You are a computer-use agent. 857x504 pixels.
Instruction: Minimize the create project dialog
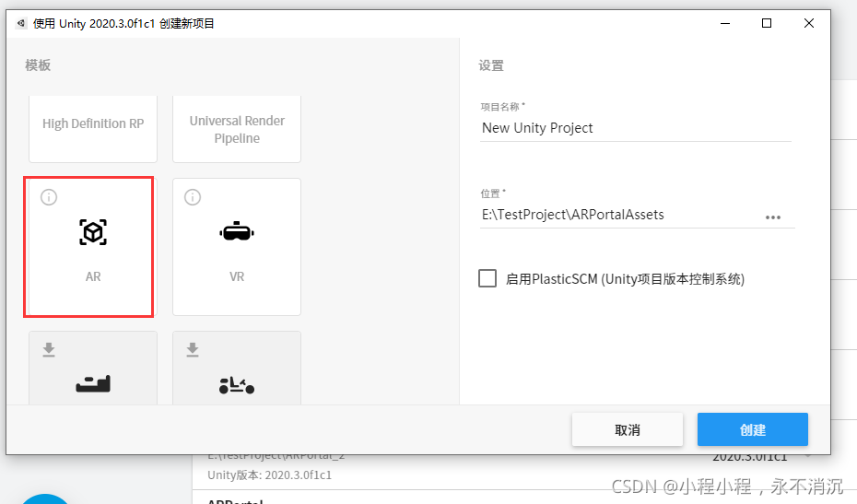pos(725,23)
